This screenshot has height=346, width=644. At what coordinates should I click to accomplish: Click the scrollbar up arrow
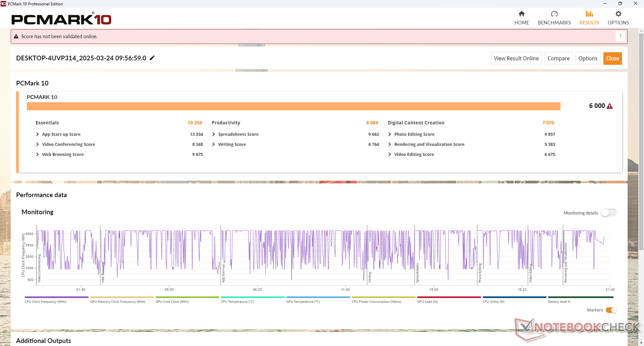pos(641,31)
